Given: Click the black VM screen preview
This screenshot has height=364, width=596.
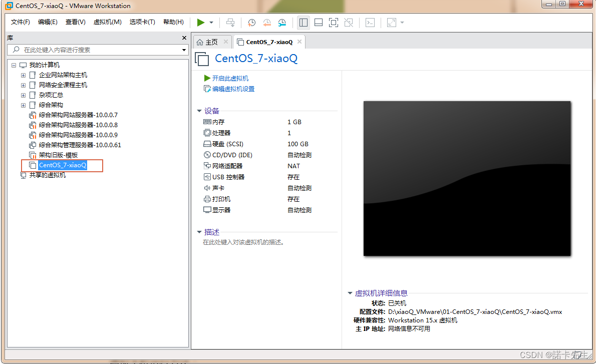Looking at the screenshot, I should [x=467, y=179].
